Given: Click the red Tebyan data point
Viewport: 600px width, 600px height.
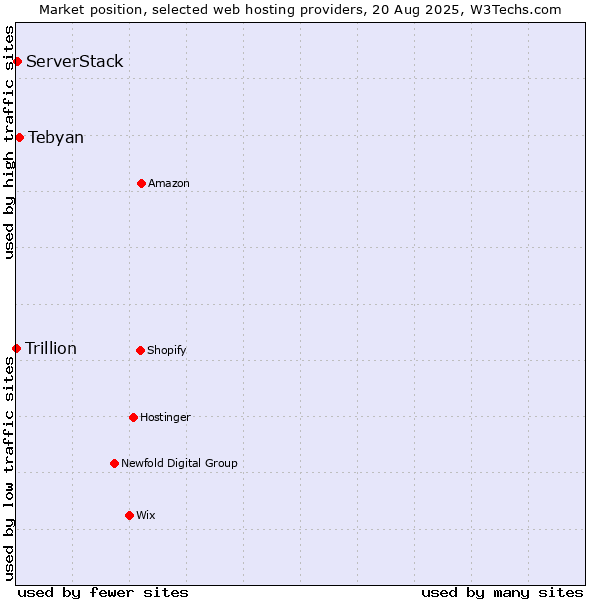Looking at the screenshot, I should [20, 137].
